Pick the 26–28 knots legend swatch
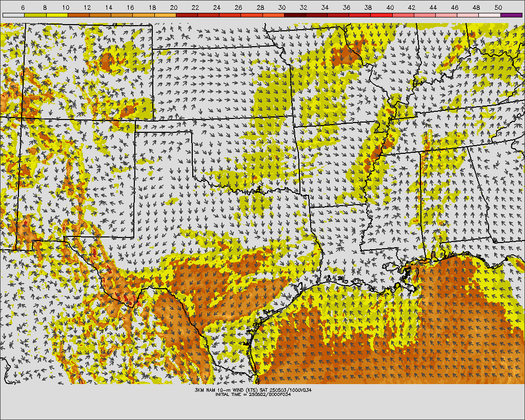Viewport: 525px width, 420px height. pyautogui.click(x=251, y=15)
